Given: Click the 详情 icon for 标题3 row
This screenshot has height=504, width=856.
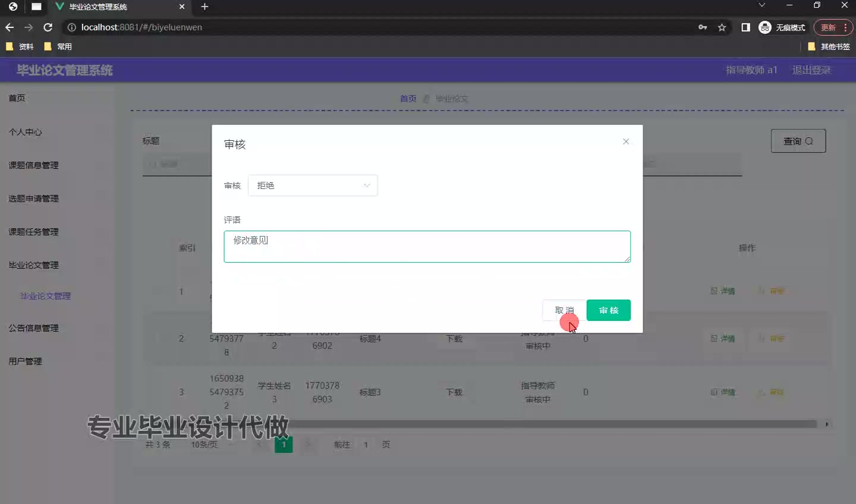Looking at the screenshot, I should tap(722, 392).
